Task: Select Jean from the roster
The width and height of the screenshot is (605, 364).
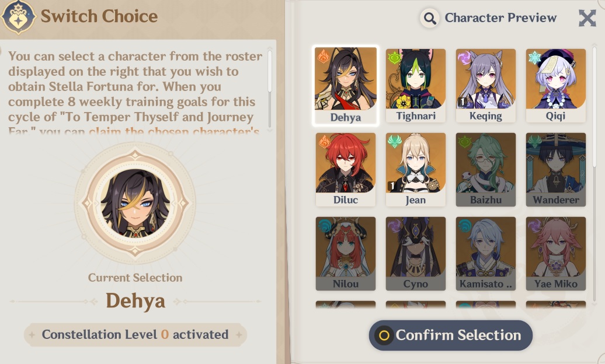Action: [x=416, y=170]
